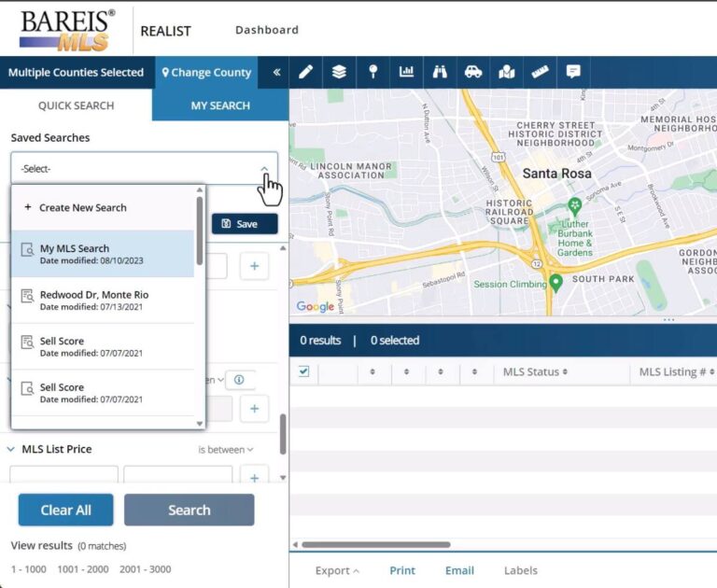Screen dimensions: 717x588
Task: Collapse the search side panel
Action: pyautogui.click(x=276, y=72)
